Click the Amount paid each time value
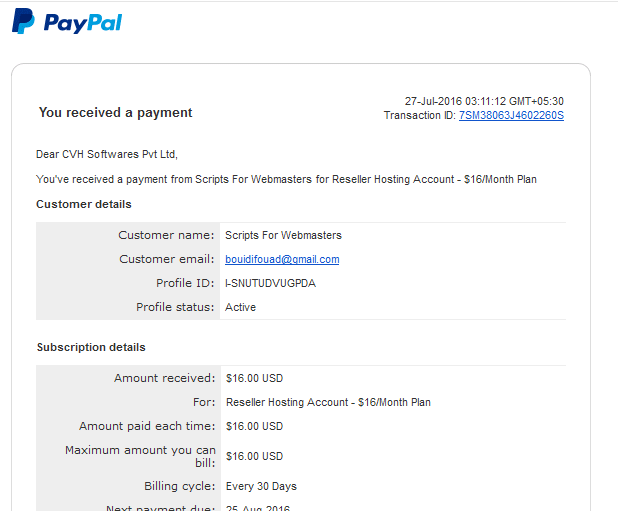The width and height of the screenshot is (618, 511). click(x=255, y=426)
